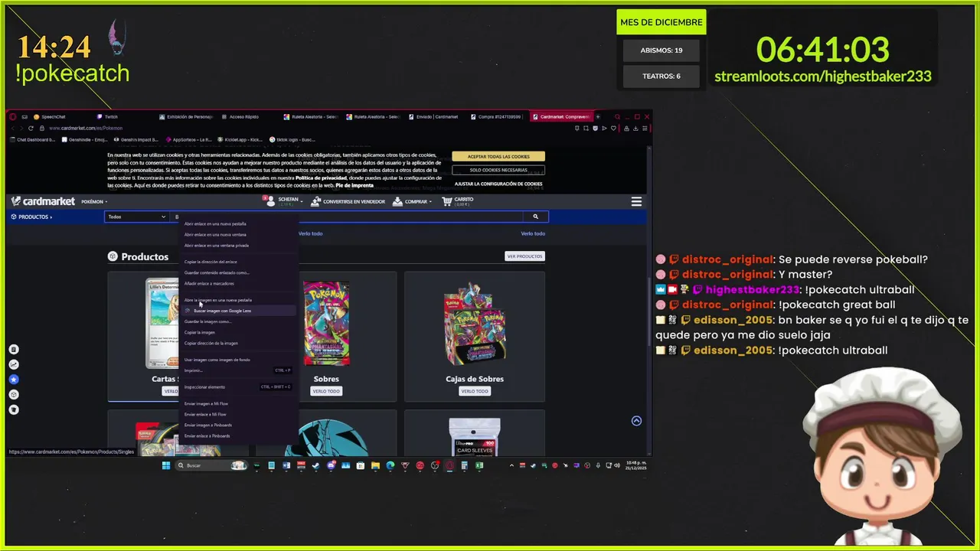Image resolution: width=980 pixels, height=551 pixels.
Task: Click the star icon in the left sidebar
Action: click(13, 380)
